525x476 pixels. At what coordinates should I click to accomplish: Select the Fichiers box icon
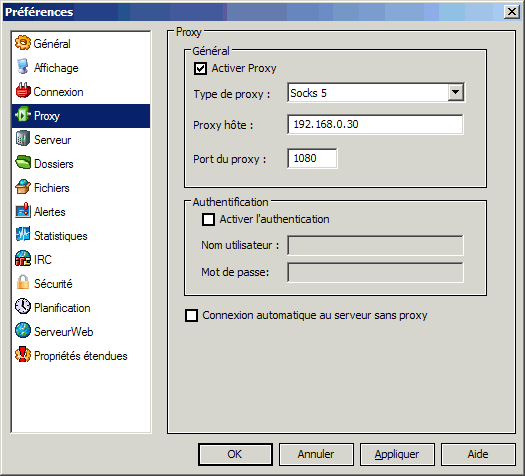[x=23, y=187]
